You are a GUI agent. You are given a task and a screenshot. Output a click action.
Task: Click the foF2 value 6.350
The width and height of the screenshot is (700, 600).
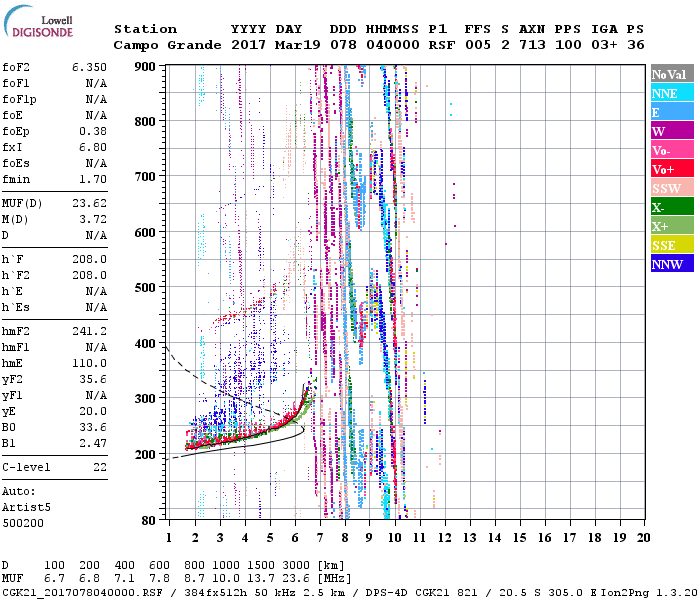pyautogui.click(x=89, y=66)
